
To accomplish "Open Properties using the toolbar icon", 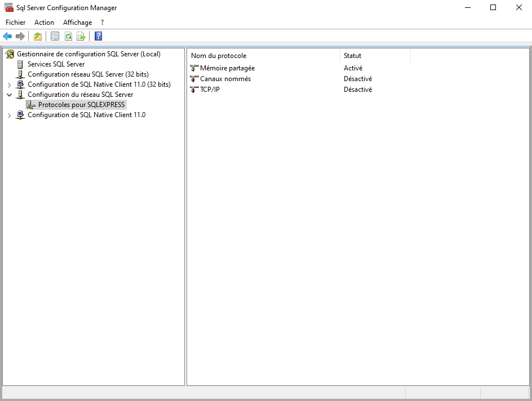I will coord(55,37).
